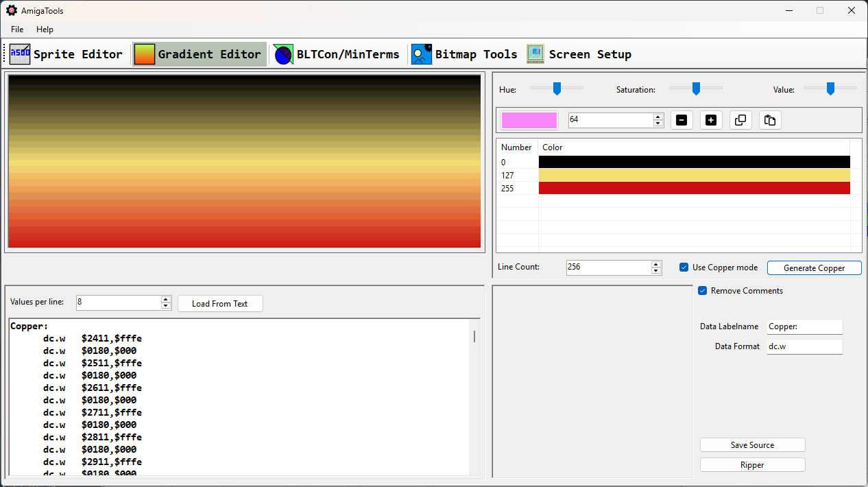This screenshot has width=868, height=487.
Task: Decrease the color position value of 64
Action: click(x=658, y=123)
